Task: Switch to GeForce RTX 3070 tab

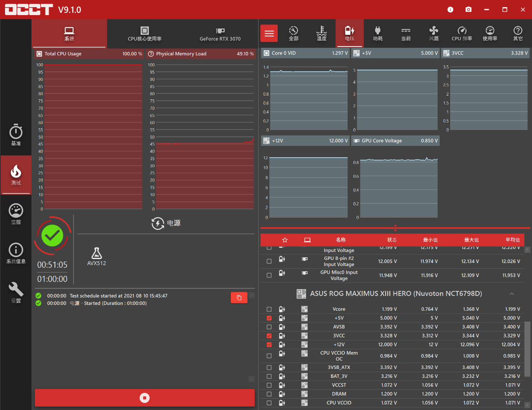Action: click(x=220, y=34)
